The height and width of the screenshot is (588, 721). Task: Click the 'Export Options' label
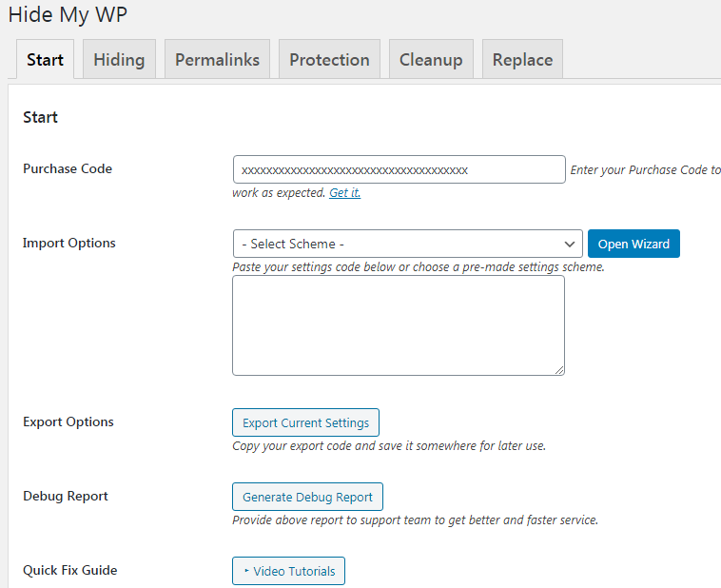tap(68, 421)
